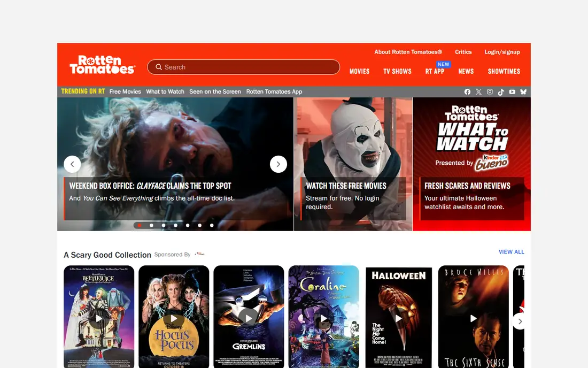Open trending link Rotten Tomatoes App

point(274,91)
